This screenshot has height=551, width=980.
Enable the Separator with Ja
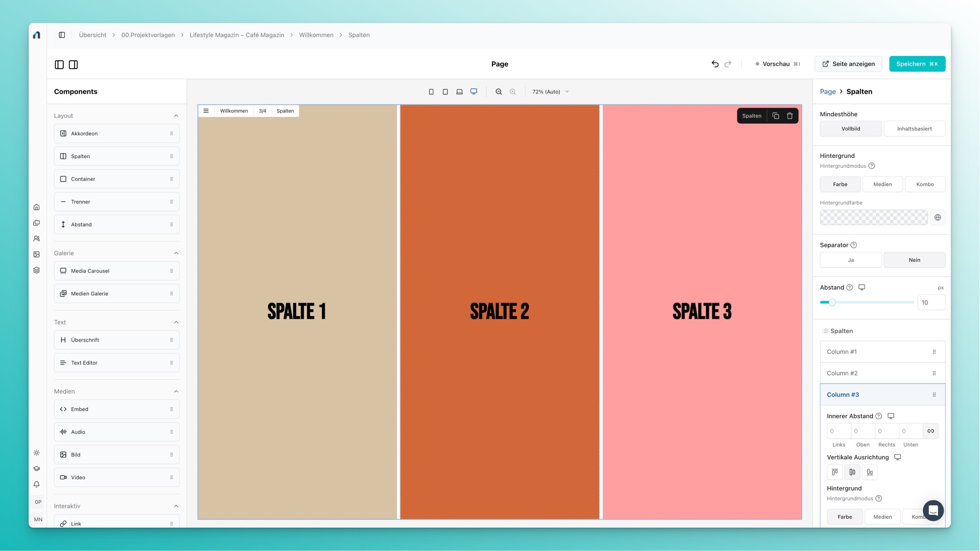pos(851,260)
